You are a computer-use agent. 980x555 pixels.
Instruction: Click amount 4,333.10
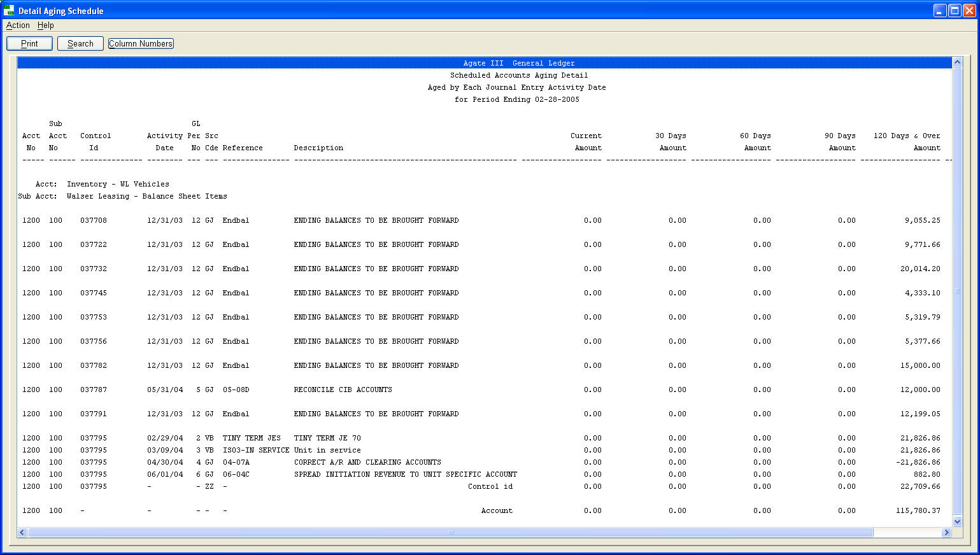coord(922,293)
